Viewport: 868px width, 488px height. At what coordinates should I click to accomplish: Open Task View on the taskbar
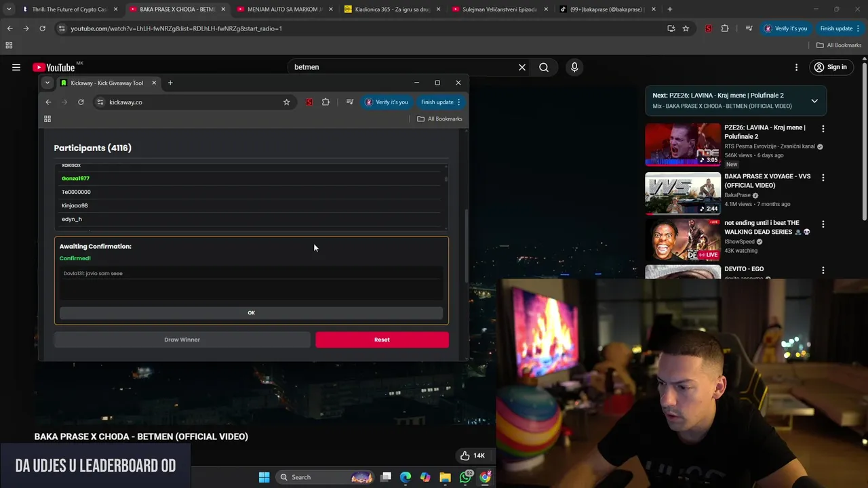click(386, 477)
